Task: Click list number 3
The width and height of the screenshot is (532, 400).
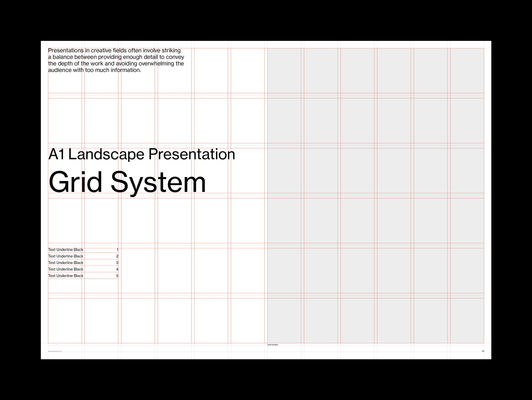Action: 117,263
